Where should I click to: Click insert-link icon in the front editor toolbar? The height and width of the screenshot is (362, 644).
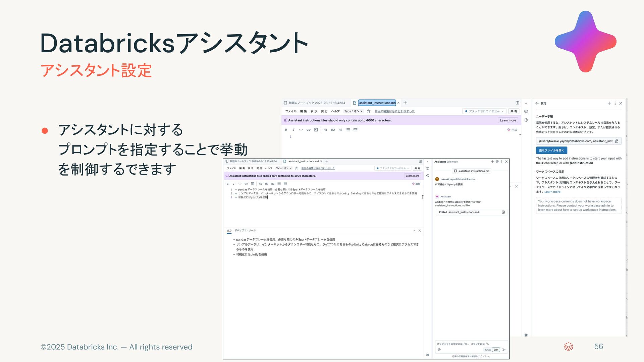pos(246,184)
